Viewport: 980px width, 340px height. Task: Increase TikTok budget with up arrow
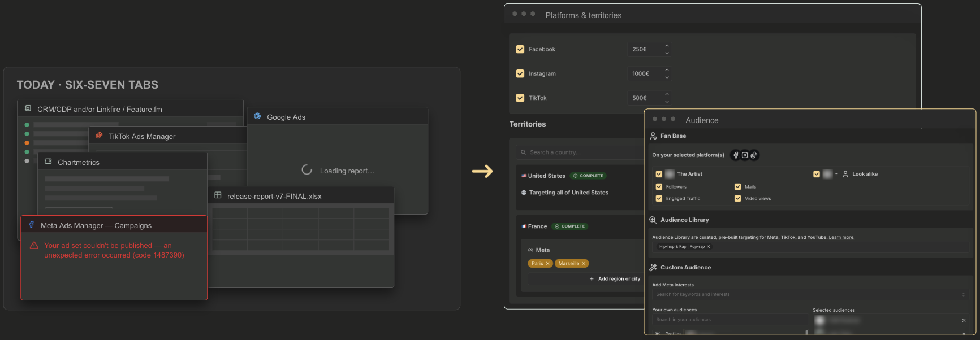tap(667, 94)
